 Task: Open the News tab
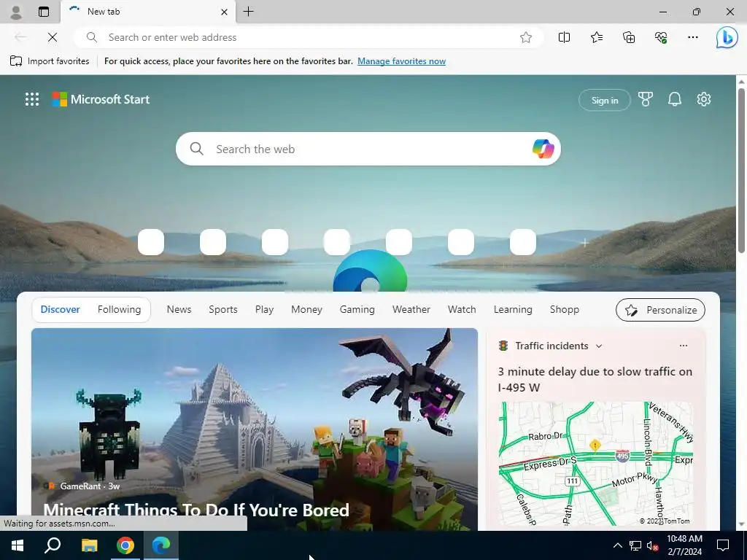tap(179, 309)
